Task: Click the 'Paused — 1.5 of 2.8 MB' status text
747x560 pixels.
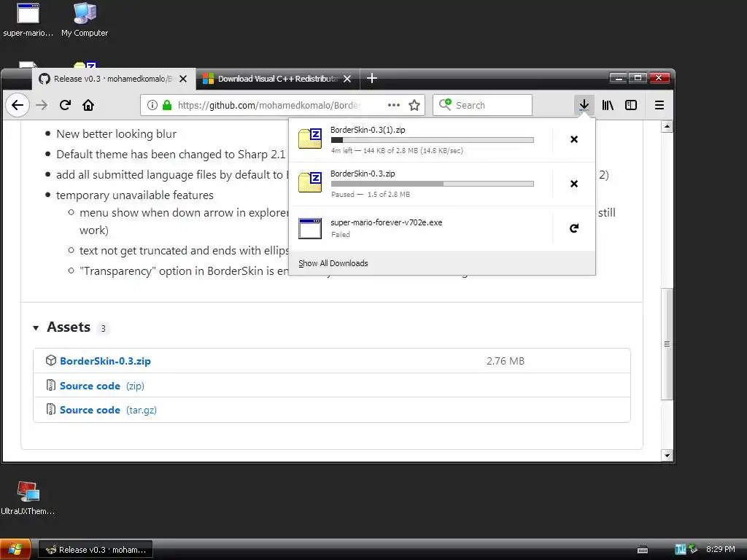Action: click(x=370, y=194)
